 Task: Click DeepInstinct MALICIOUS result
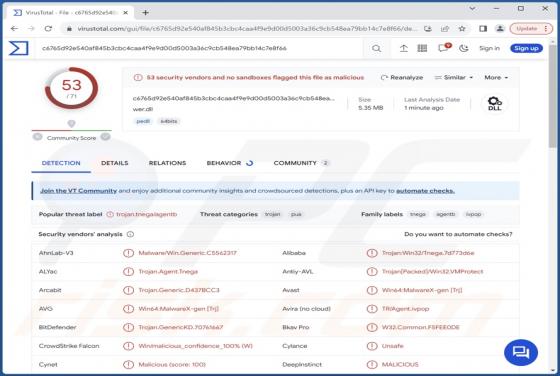[400, 365]
